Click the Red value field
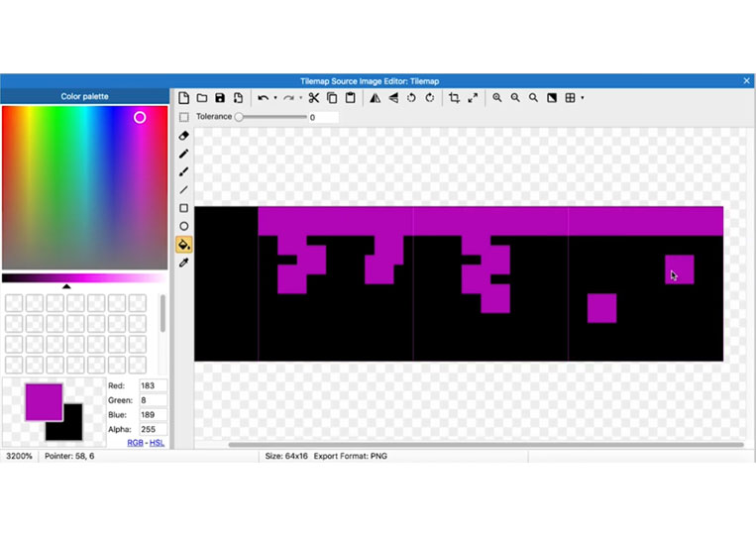756x536 pixels. click(153, 385)
